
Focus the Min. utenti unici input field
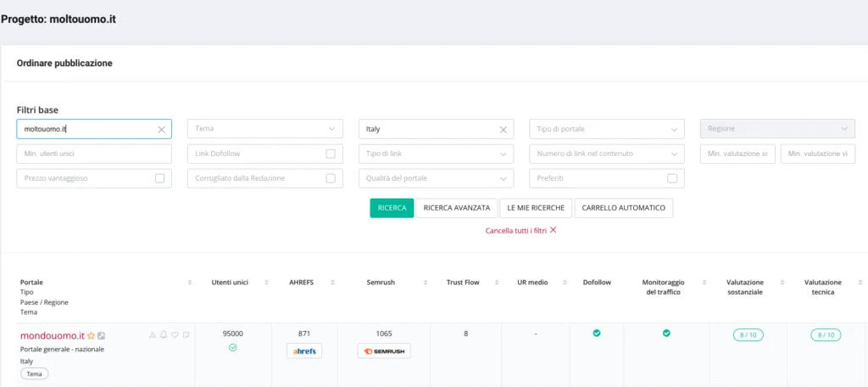(x=94, y=154)
